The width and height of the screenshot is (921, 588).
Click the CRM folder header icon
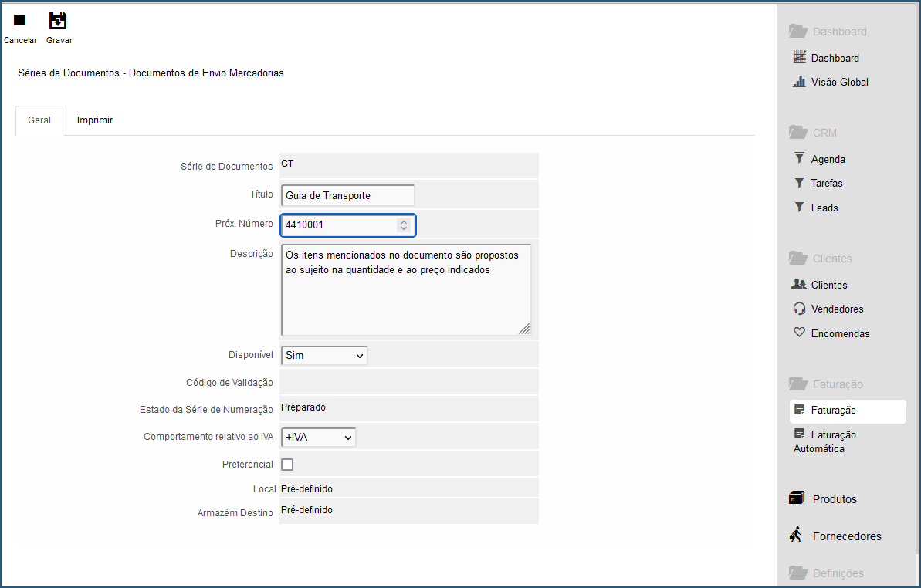pos(798,132)
